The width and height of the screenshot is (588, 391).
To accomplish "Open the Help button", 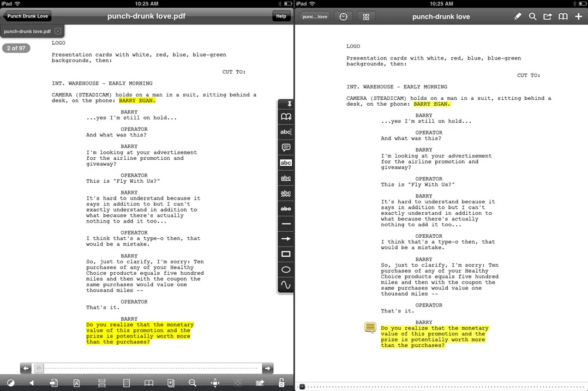I will [281, 16].
